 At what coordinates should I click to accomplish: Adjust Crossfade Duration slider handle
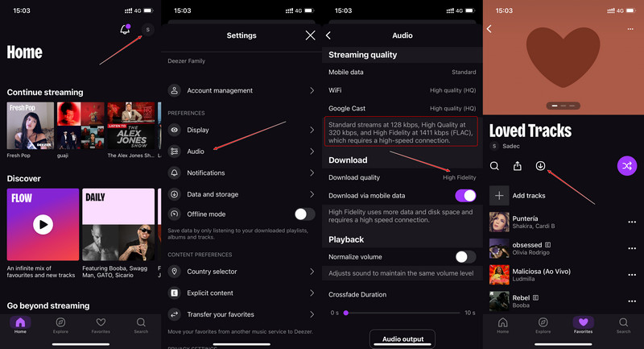(x=346, y=313)
